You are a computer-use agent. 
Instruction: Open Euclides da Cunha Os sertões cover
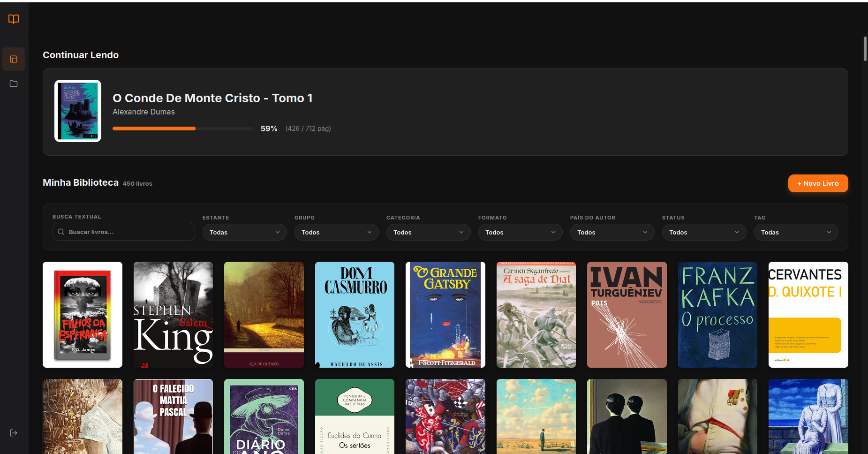click(x=355, y=416)
